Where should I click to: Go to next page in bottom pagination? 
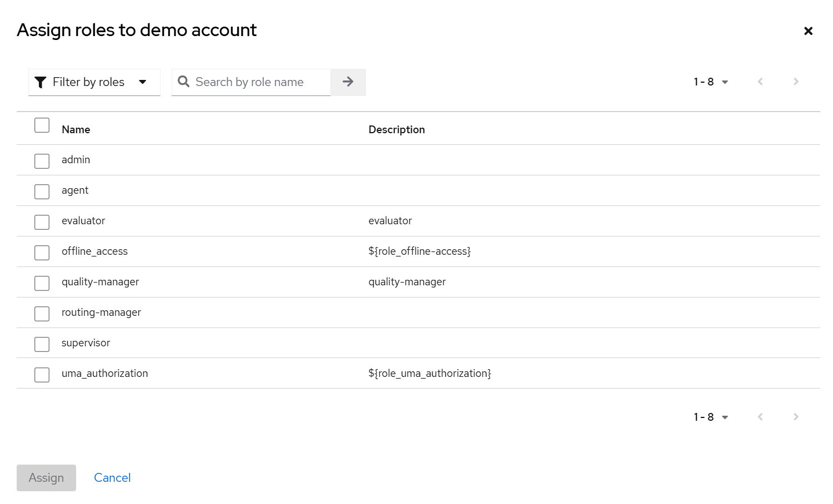tap(796, 417)
